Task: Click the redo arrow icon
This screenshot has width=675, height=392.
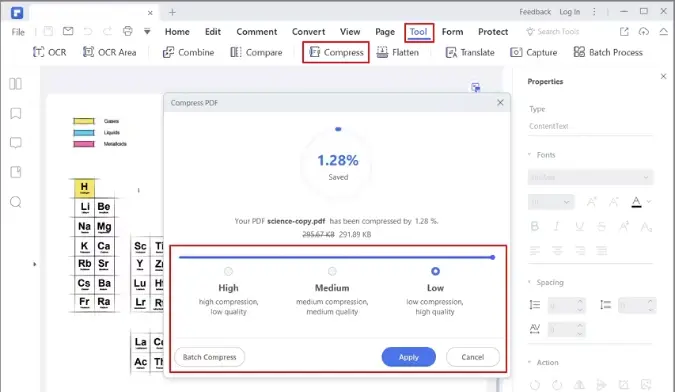Action: coord(108,31)
